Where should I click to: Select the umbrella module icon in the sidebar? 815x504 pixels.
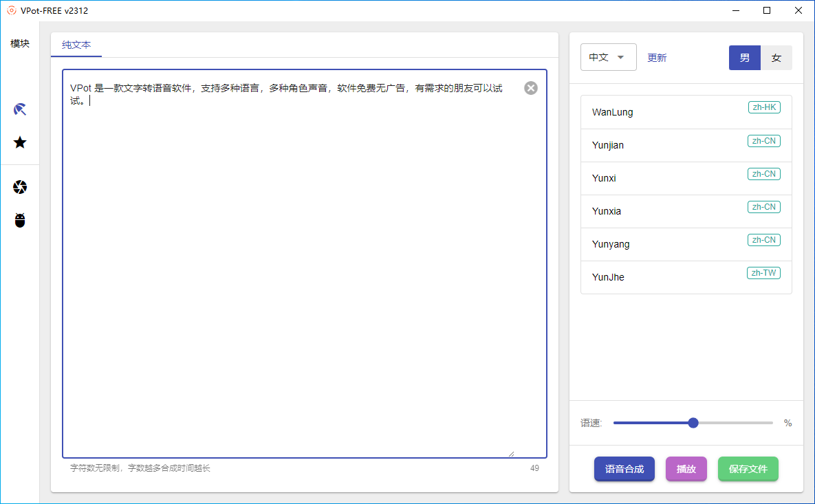(20, 109)
